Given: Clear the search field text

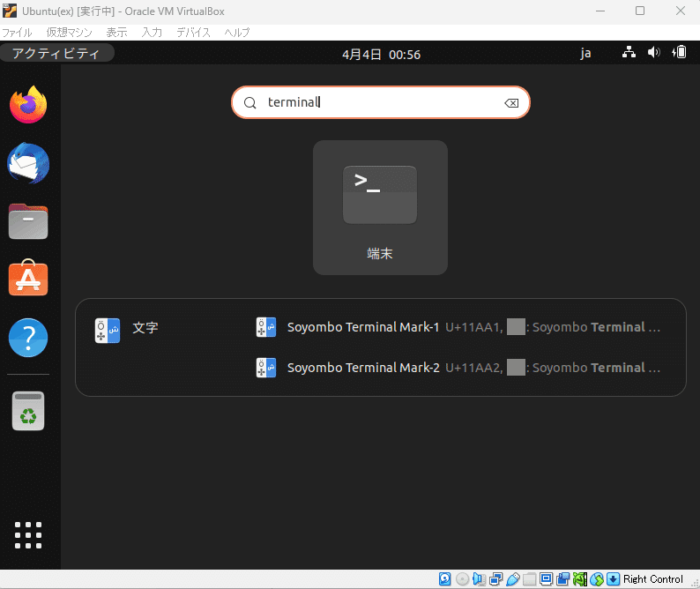Looking at the screenshot, I should click(511, 103).
